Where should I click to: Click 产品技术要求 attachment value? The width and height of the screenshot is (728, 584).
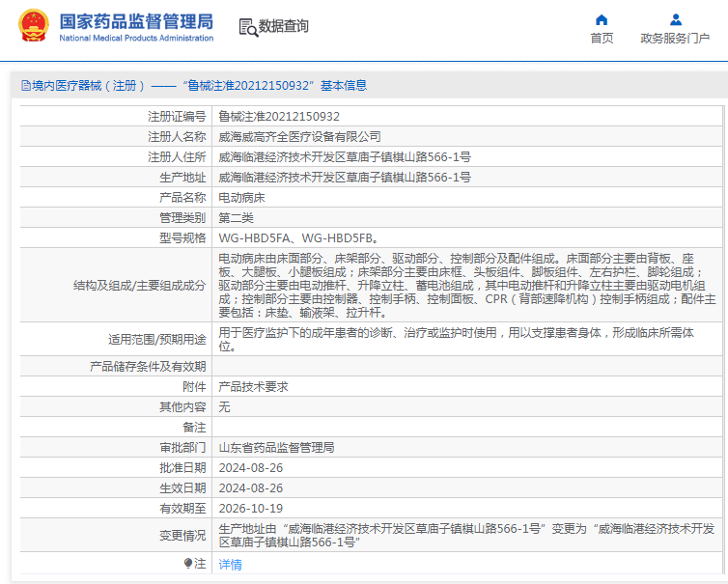pyautogui.click(x=254, y=387)
